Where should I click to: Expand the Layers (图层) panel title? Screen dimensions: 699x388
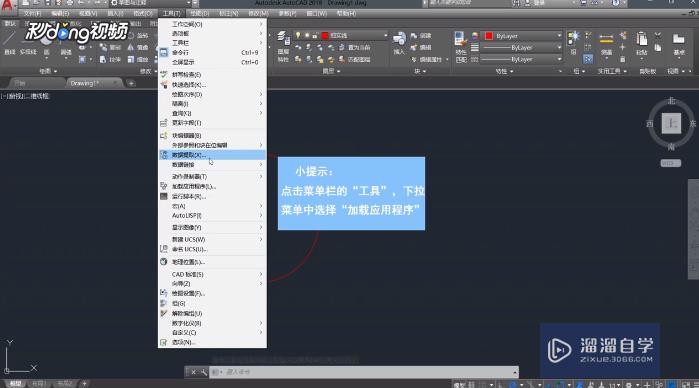[x=331, y=71]
